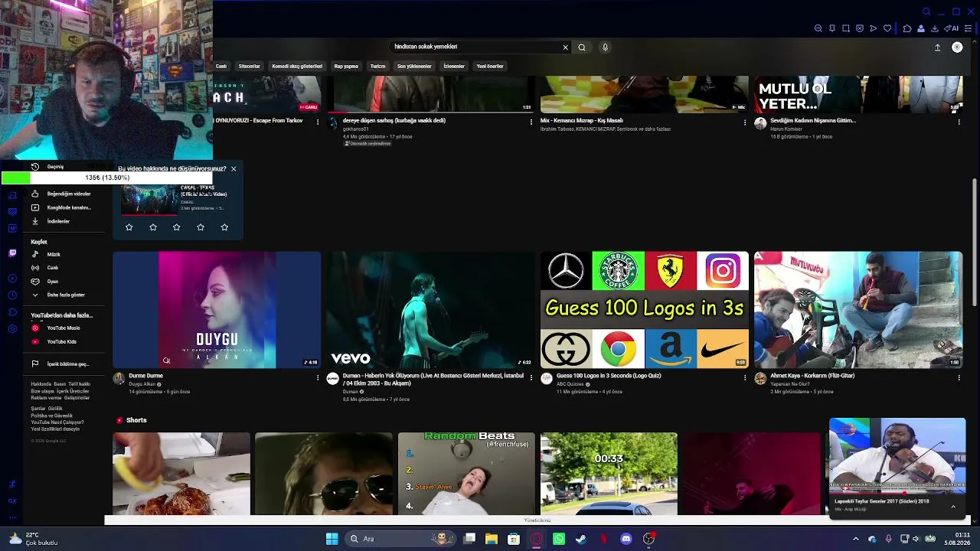This screenshot has height=551, width=980.
Task: Open the browser extensions puzzle icon
Action: tap(907, 28)
